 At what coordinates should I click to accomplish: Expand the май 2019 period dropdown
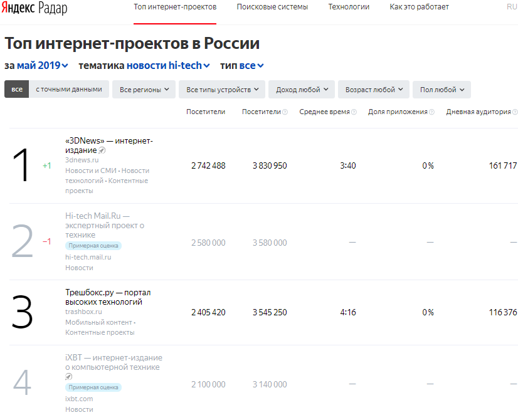pyautogui.click(x=42, y=65)
